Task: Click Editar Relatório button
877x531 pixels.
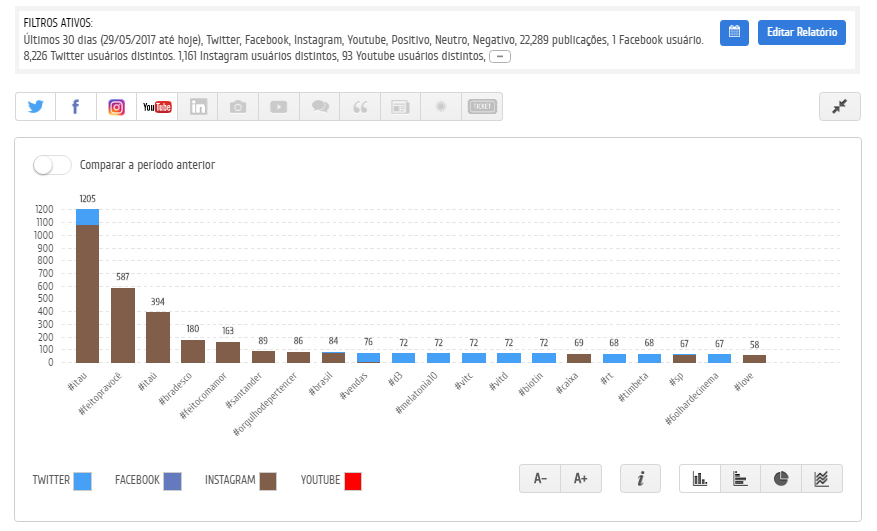Action: click(x=801, y=32)
